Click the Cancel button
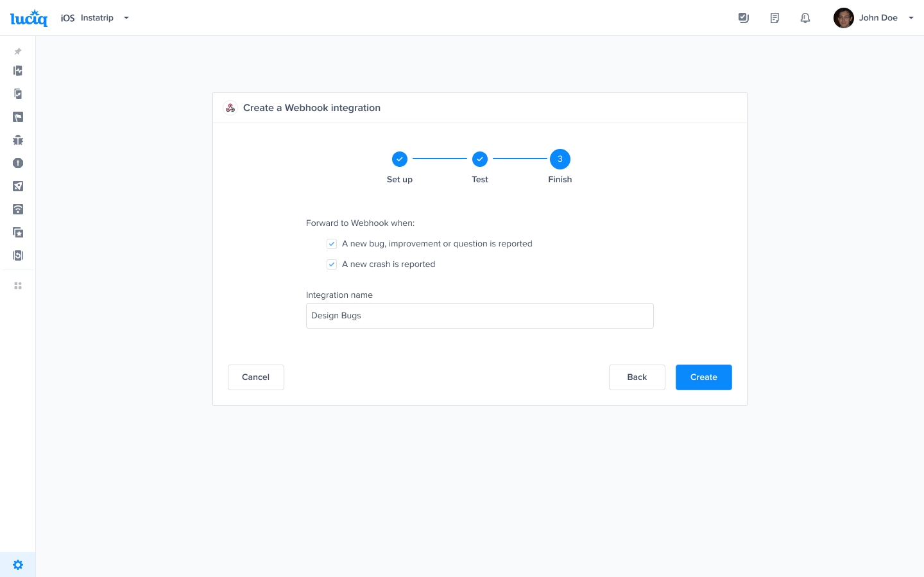This screenshot has width=924, height=577. (255, 377)
